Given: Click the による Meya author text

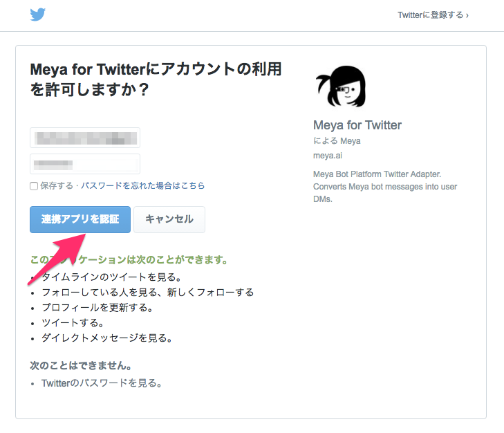Looking at the screenshot, I should (x=337, y=141).
